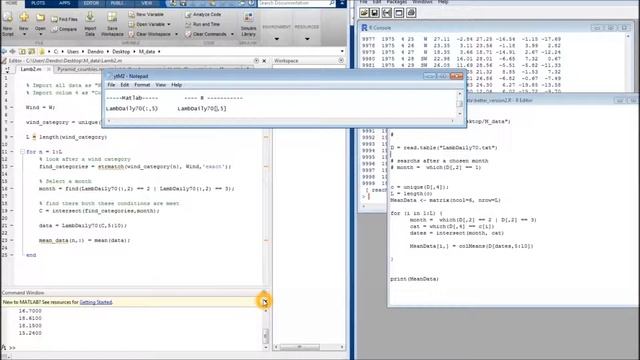
Task: Click Find Files in the MATLAB toolstrip
Action: (x=64, y=19)
